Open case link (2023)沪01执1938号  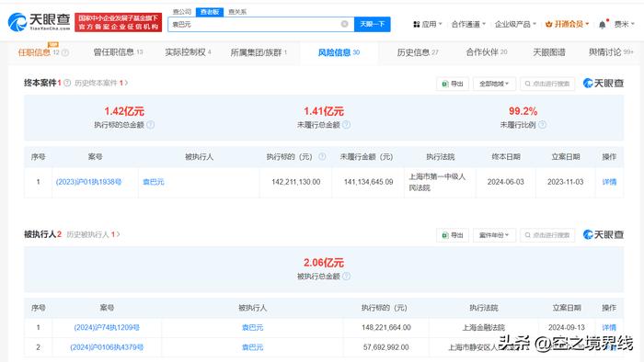click(x=88, y=182)
